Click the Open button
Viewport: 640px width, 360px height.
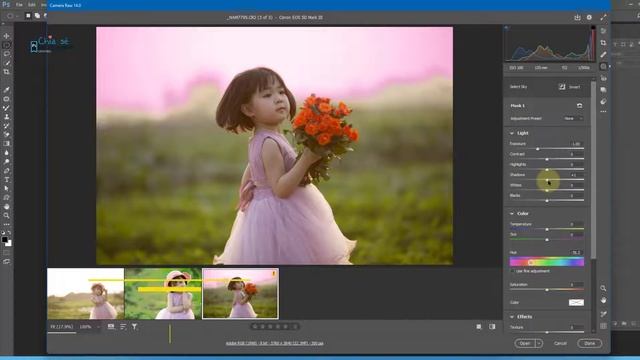coord(525,343)
